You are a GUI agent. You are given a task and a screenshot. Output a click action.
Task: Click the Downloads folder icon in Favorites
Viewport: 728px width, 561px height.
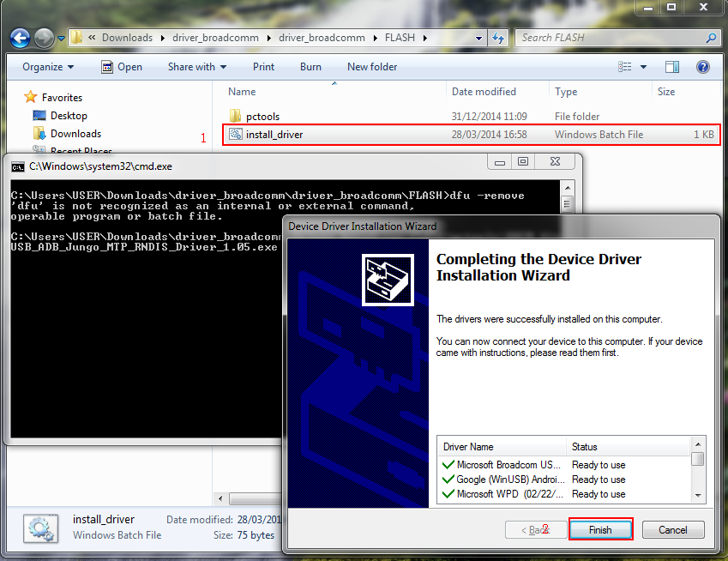(39, 135)
